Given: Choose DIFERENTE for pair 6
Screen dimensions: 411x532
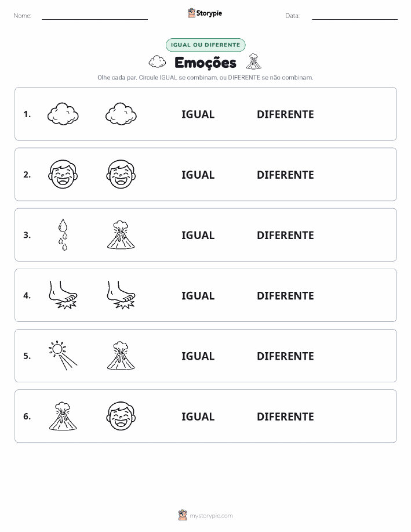Looking at the screenshot, I should coord(285,417).
